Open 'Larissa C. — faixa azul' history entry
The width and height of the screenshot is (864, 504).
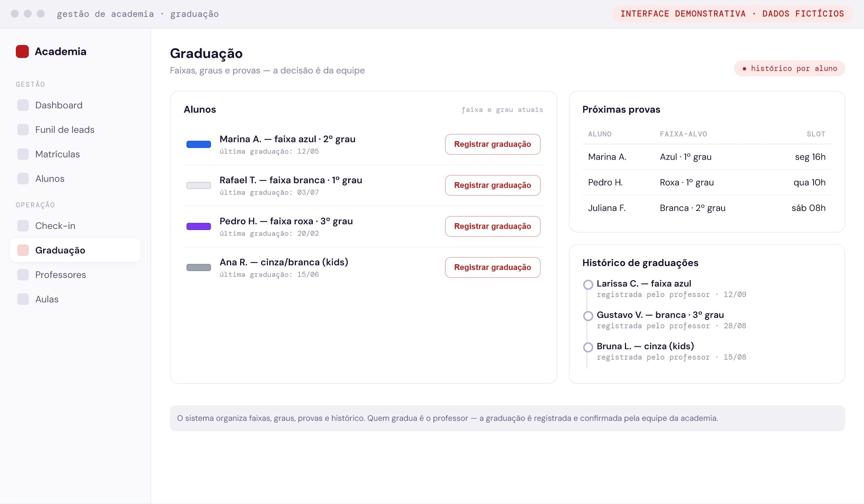tap(644, 284)
